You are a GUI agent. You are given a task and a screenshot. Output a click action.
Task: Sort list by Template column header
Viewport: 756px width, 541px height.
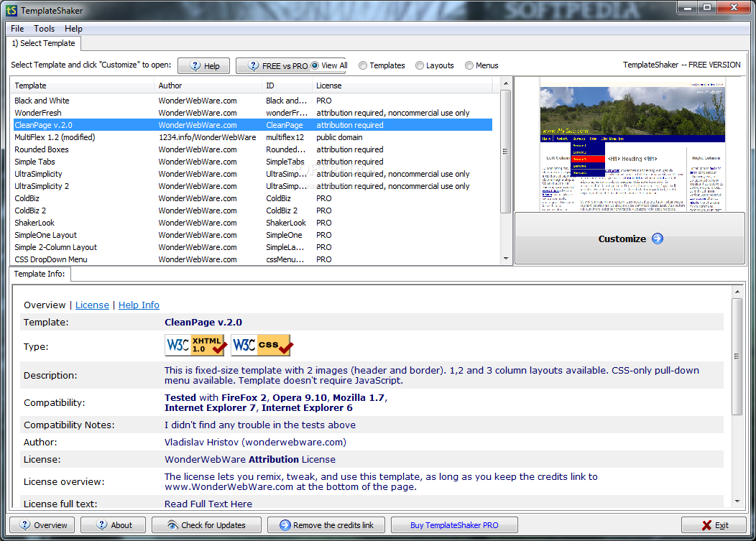click(82, 85)
